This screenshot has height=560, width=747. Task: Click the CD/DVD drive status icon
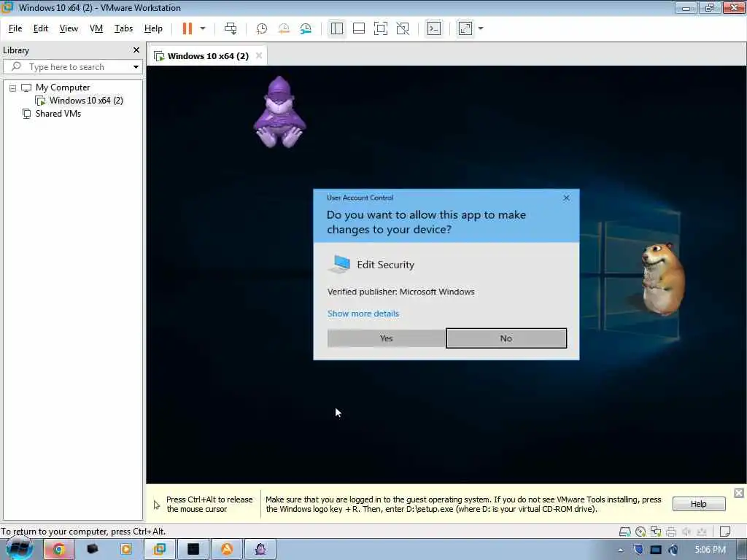coord(640,532)
